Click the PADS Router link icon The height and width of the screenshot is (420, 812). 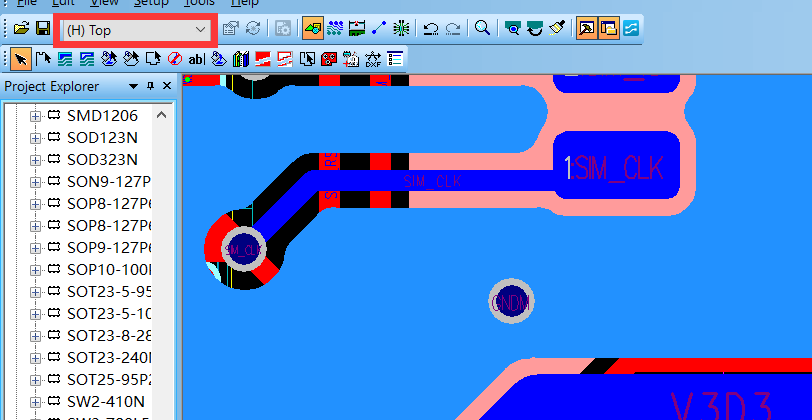(631, 28)
